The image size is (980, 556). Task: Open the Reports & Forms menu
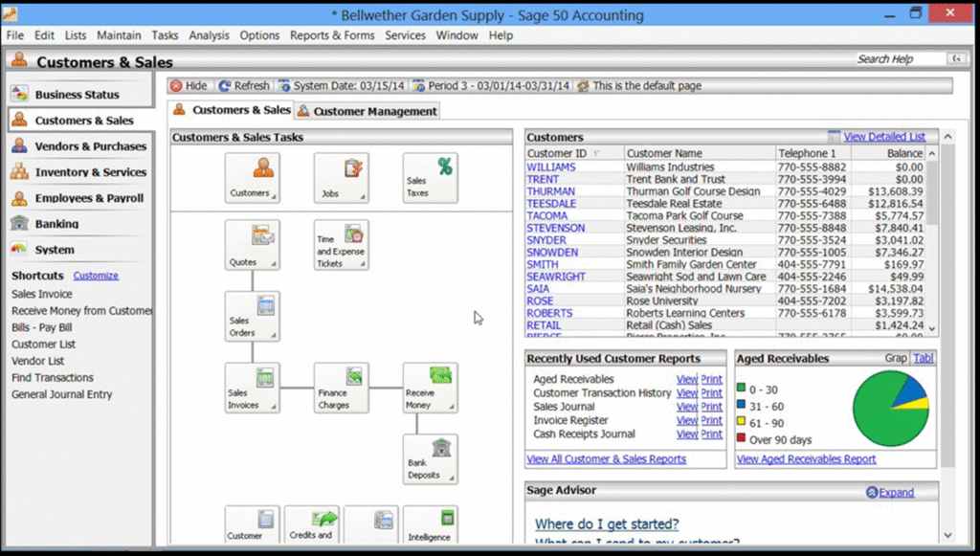[x=332, y=35]
